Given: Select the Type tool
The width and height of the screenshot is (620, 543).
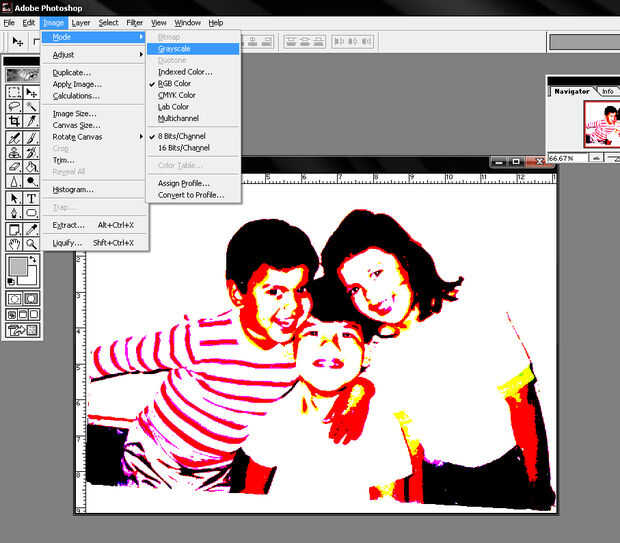Looking at the screenshot, I should click(31, 198).
